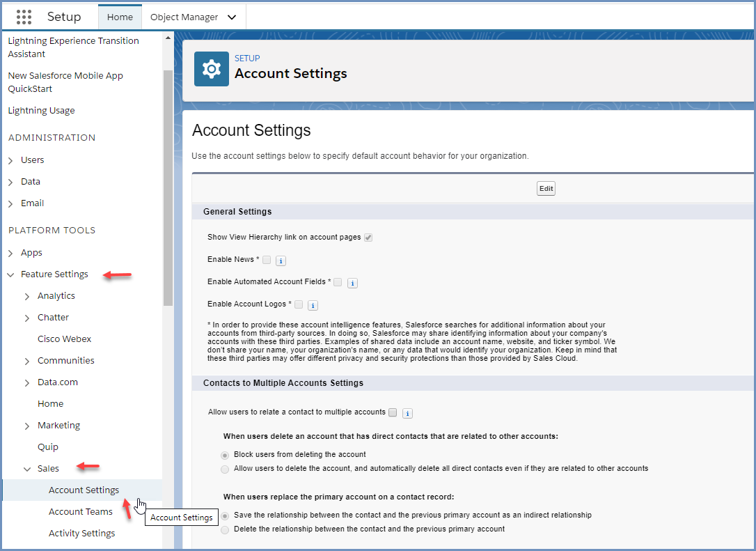The height and width of the screenshot is (551, 756).
Task: Click the Edit button
Action: 546,188
